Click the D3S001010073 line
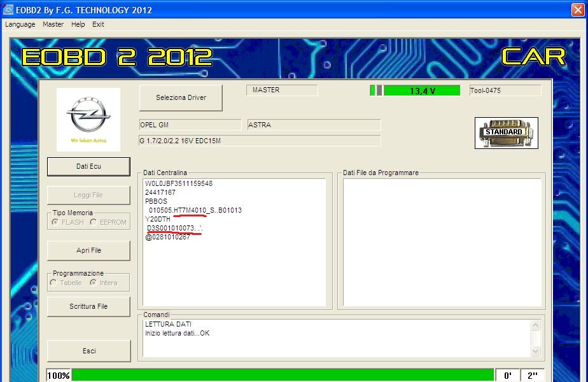588x382 pixels. pyautogui.click(x=175, y=228)
